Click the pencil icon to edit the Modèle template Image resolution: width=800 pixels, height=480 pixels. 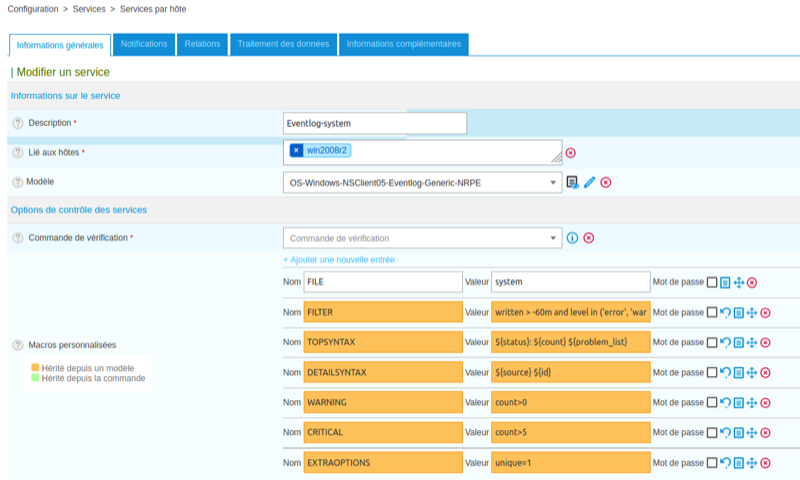(589, 182)
